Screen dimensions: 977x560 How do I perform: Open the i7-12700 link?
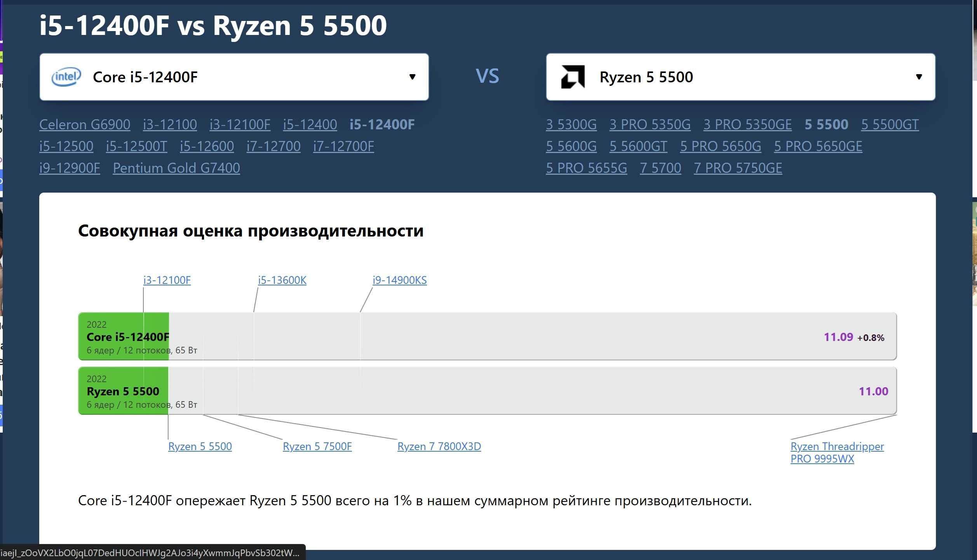pyautogui.click(x=273, y=146)
